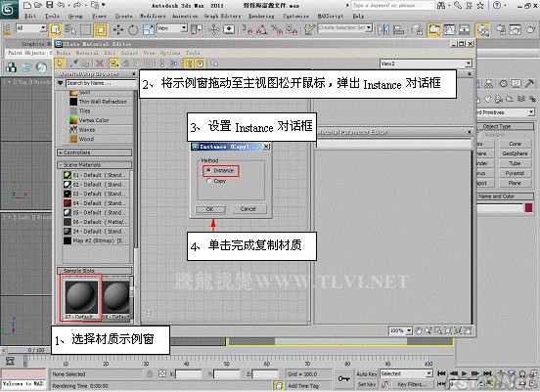This screenshot has height=392, width=540.
Task: Toggle the AutoGrid checkbox
Action: click(x=478, y=135)
